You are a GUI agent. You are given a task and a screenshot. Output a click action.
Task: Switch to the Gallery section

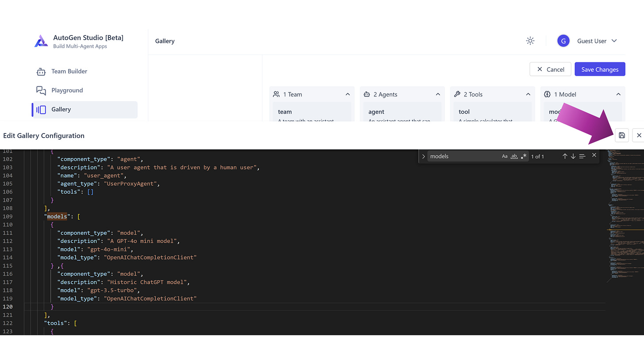(x=61, y=109)
